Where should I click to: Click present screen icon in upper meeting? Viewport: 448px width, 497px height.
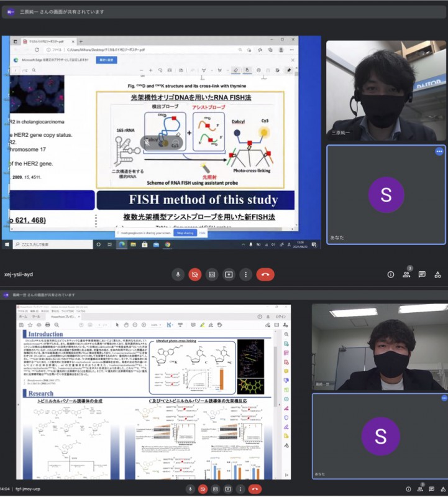[229, 274]
